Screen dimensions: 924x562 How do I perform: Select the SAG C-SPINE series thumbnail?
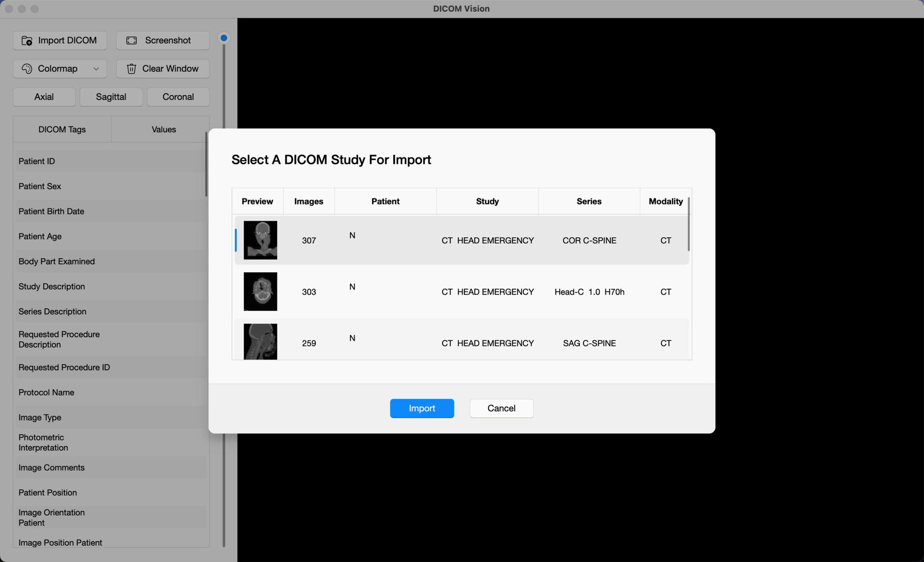click(259, 342)
